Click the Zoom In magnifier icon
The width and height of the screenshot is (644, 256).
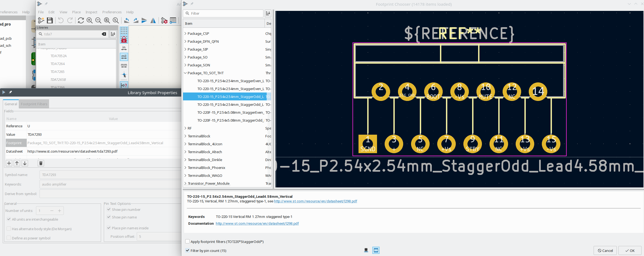[x=89, y=20]
